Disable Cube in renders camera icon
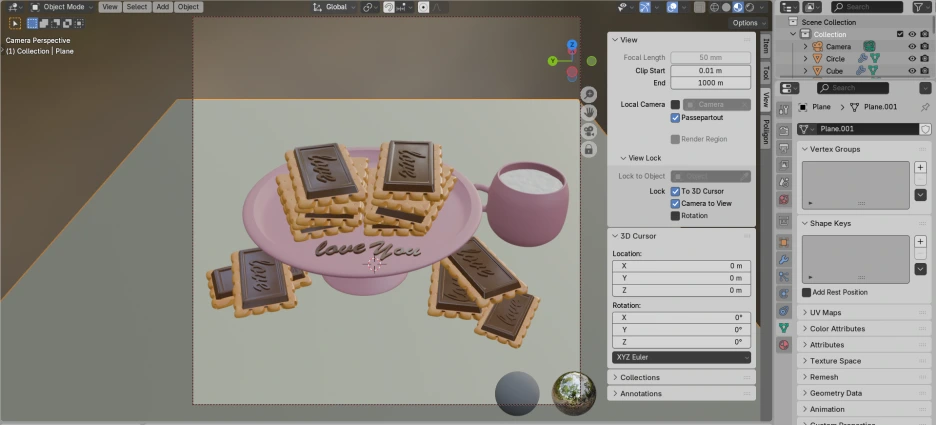 (x=924, y=70)
